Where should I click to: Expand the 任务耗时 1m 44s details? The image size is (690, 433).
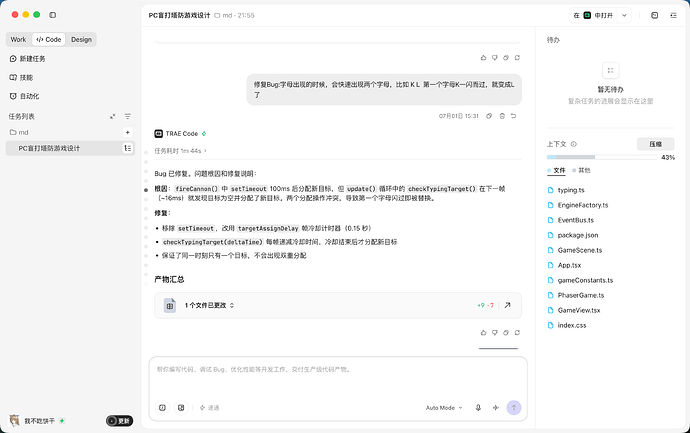click(180, 151)
